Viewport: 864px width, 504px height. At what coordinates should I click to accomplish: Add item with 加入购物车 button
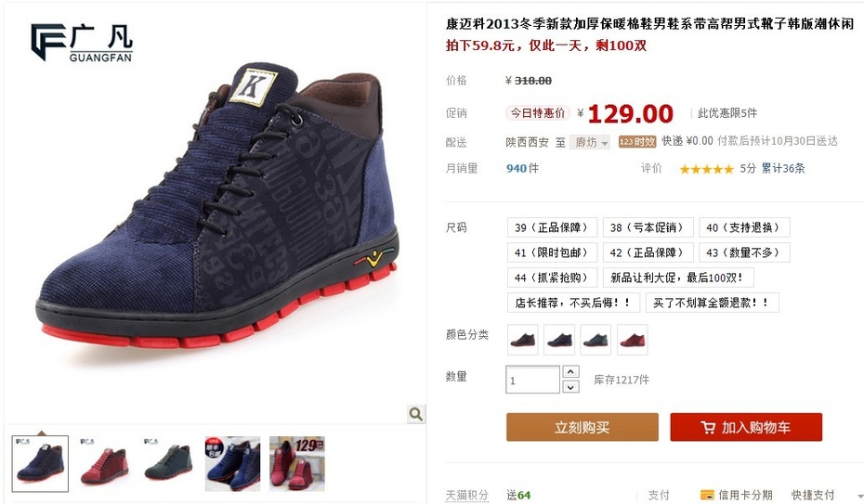(x=746, y=427)
